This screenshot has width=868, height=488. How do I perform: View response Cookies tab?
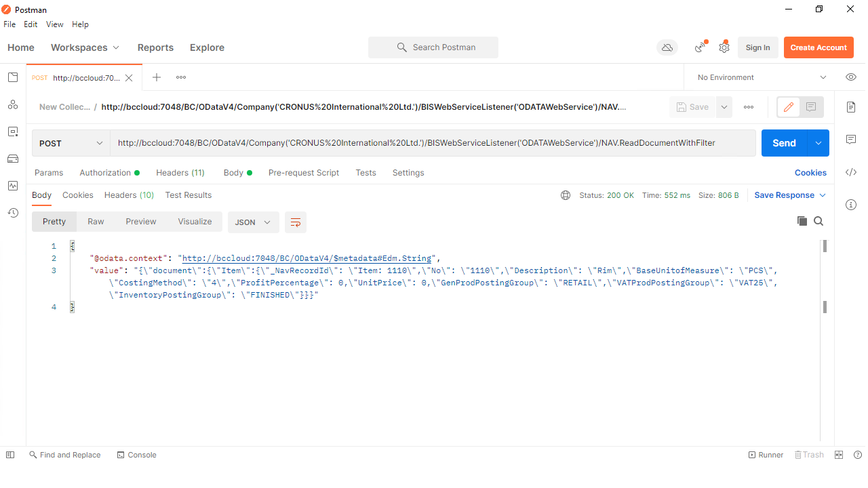point(78,195)
